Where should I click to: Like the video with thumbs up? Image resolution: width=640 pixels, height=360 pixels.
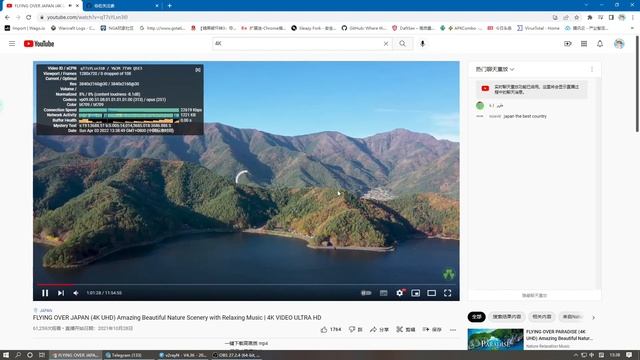click(x=331, y=329)
